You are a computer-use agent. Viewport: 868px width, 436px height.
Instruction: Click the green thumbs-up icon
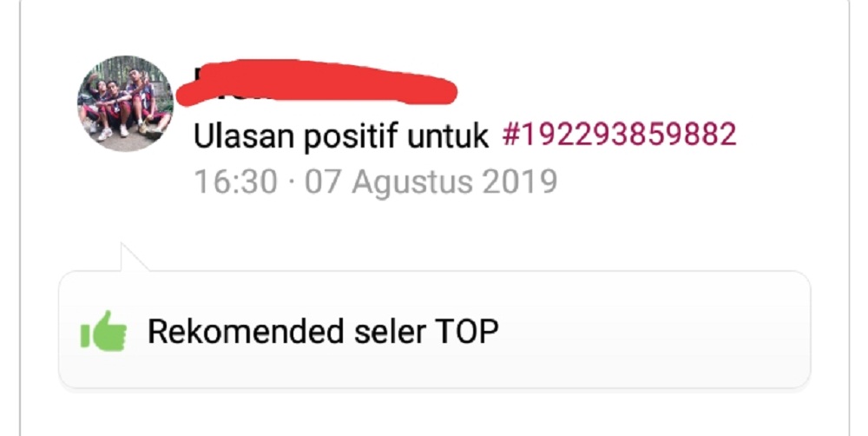(x=103, y=331)
